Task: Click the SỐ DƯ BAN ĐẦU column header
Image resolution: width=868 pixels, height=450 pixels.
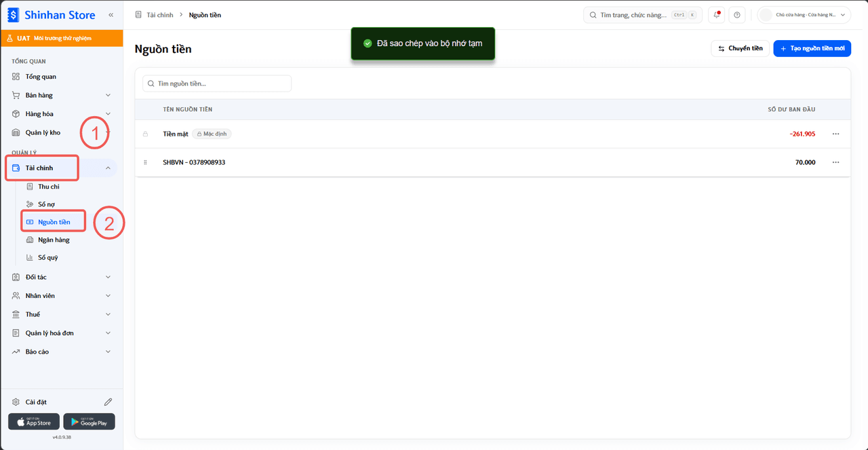Action: pos(791,109)
